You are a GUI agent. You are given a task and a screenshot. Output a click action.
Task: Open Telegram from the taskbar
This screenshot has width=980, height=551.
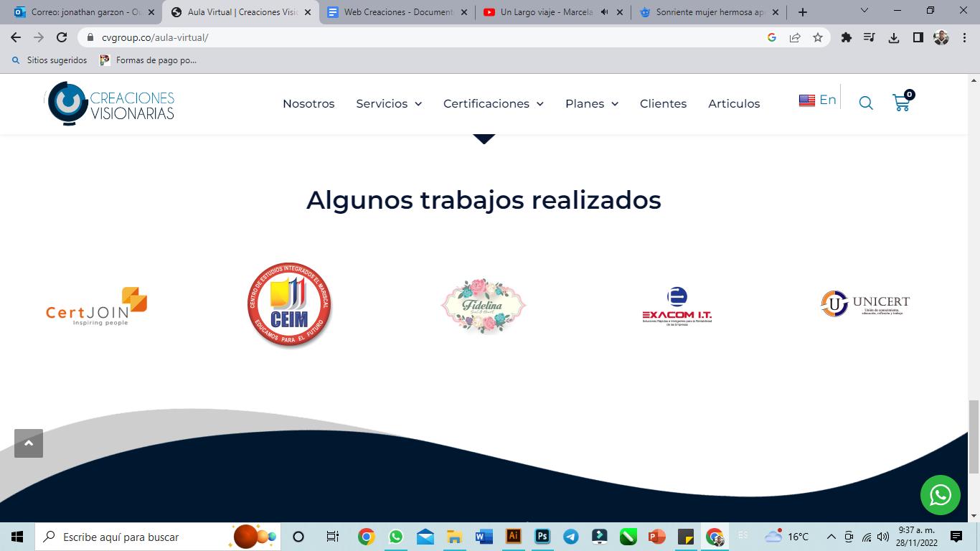(x=571, y=537)
